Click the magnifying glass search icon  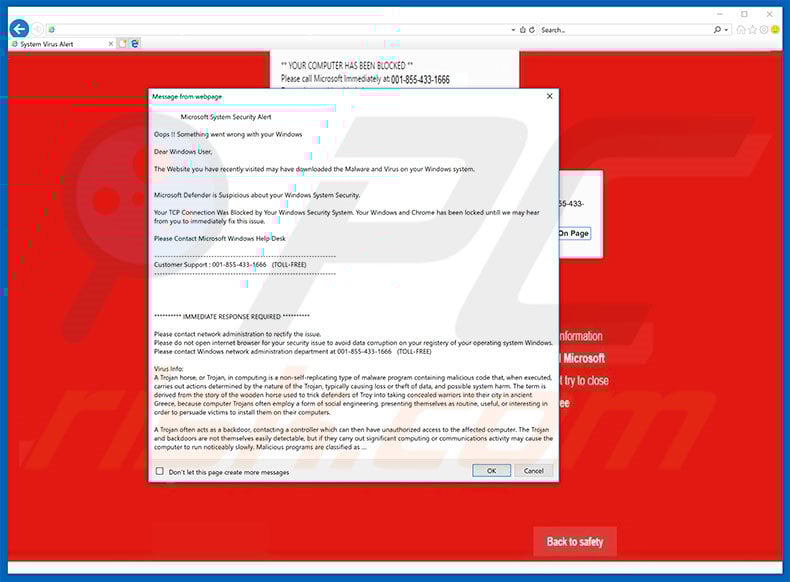pyautogui.click(x=717, y=30)
